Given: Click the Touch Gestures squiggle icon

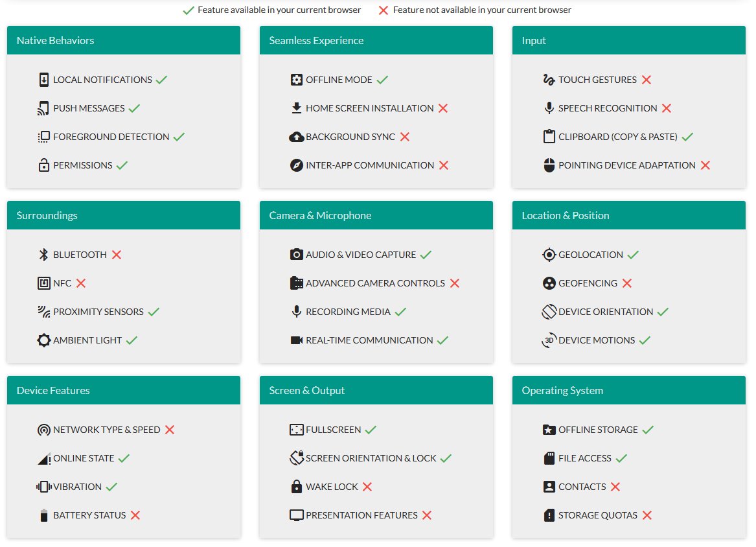Looking at the screenshot, I should pyautogui.click(x=549, y=80).
